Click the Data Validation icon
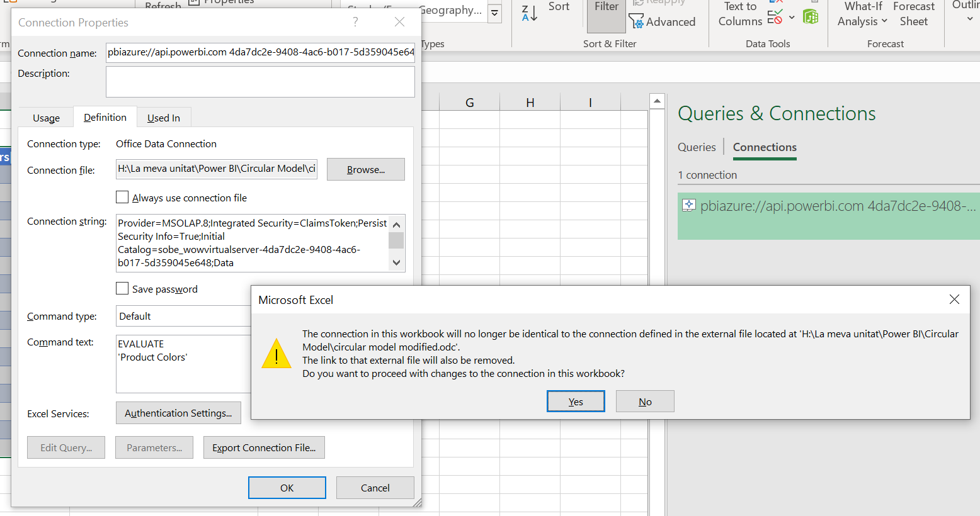This screenshot has height=516, width=980. (x=775, y=17)
